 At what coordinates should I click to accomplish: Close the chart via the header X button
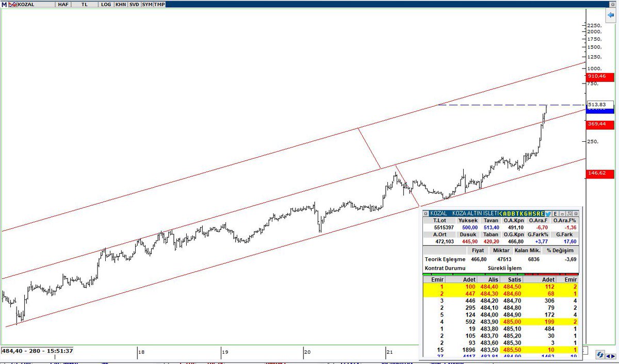[613, 4]
